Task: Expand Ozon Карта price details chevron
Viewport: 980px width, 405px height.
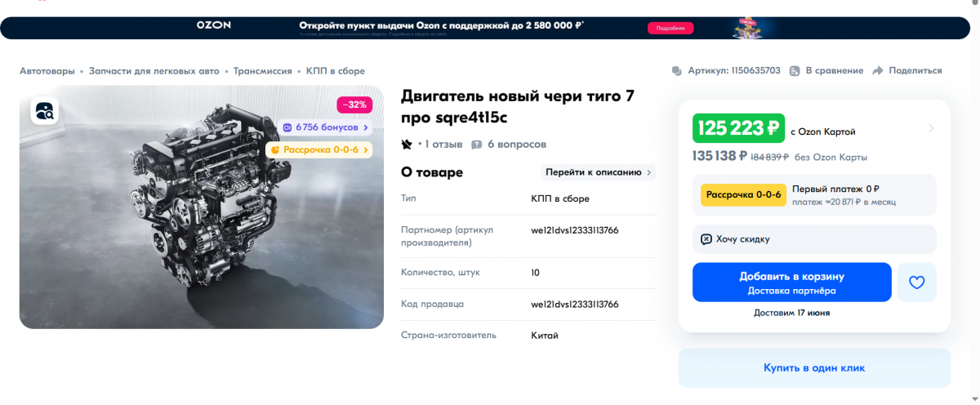Action: tap(931, 128)
